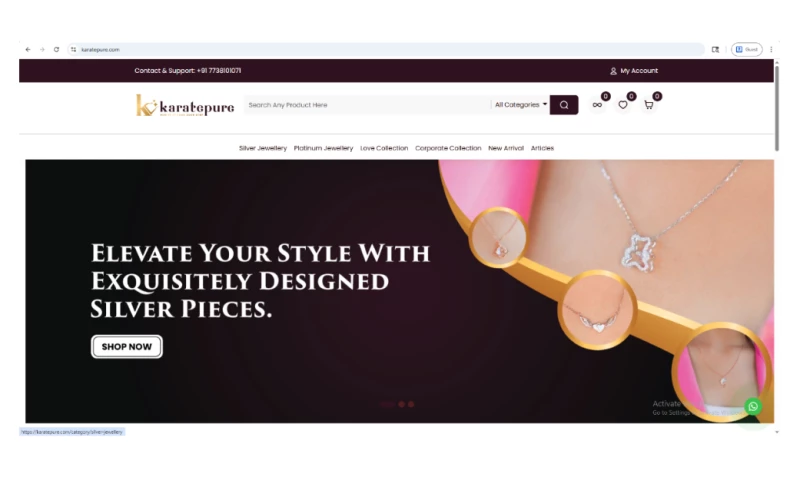Open the browser three-dot menu
800x480 pixels.
point(771,49)
